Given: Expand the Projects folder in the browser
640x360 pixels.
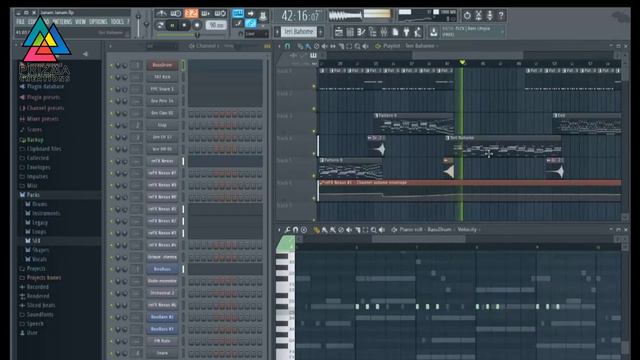Looking at the screenshot, I should tap(36, 269).
